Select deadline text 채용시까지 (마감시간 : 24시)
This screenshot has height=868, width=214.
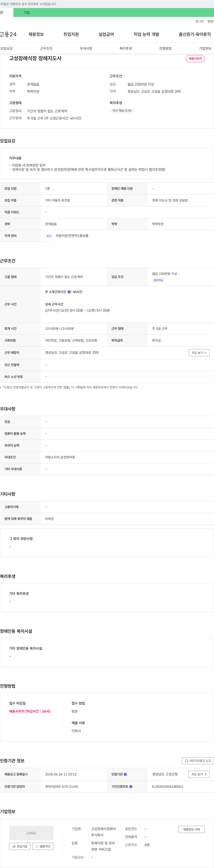[x=30, y=711]
